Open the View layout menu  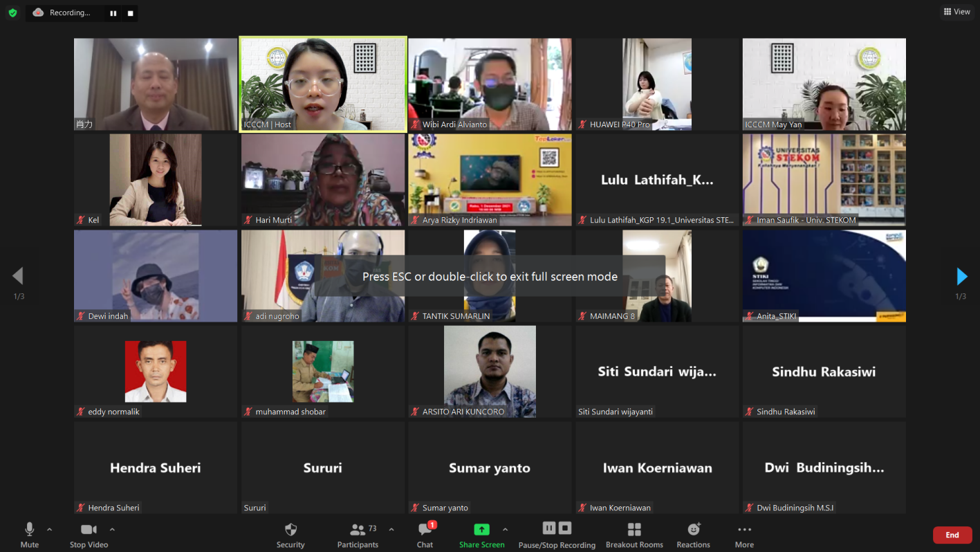pos(956,12)
